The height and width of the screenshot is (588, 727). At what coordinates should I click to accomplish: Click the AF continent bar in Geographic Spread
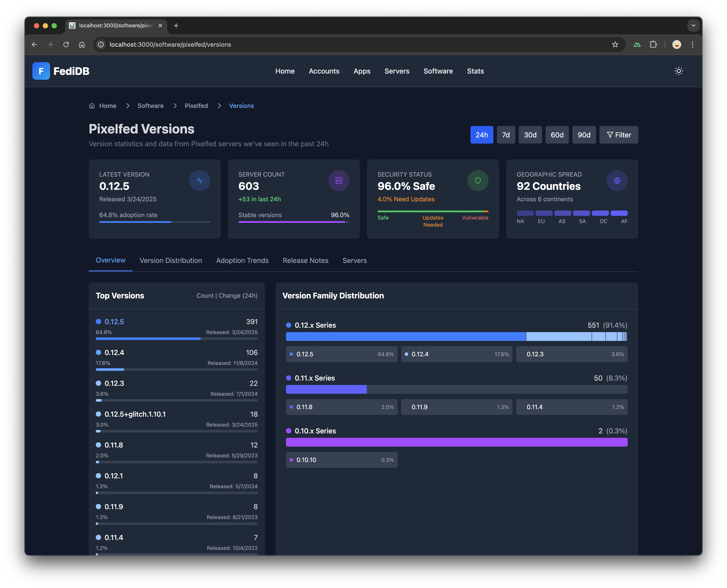pyautogui.click(x=619, y=213)
